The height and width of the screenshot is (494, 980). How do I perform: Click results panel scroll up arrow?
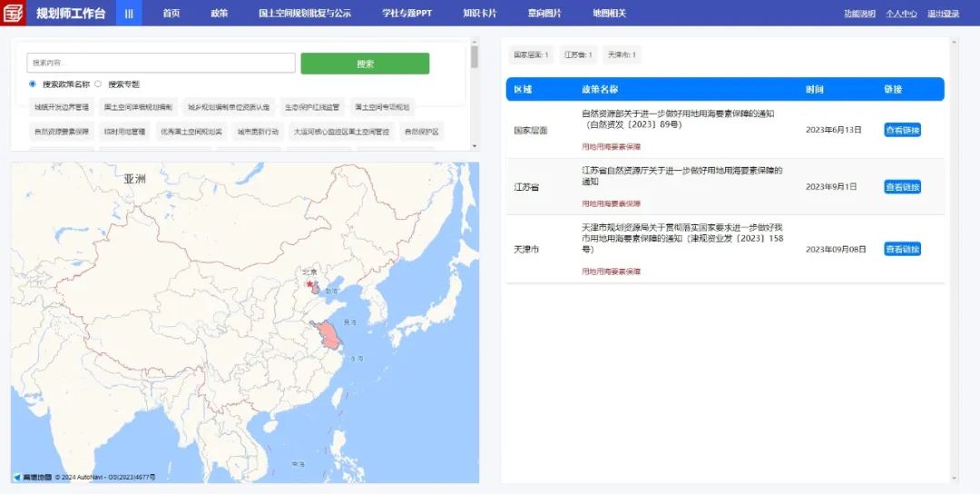[954, 42]
